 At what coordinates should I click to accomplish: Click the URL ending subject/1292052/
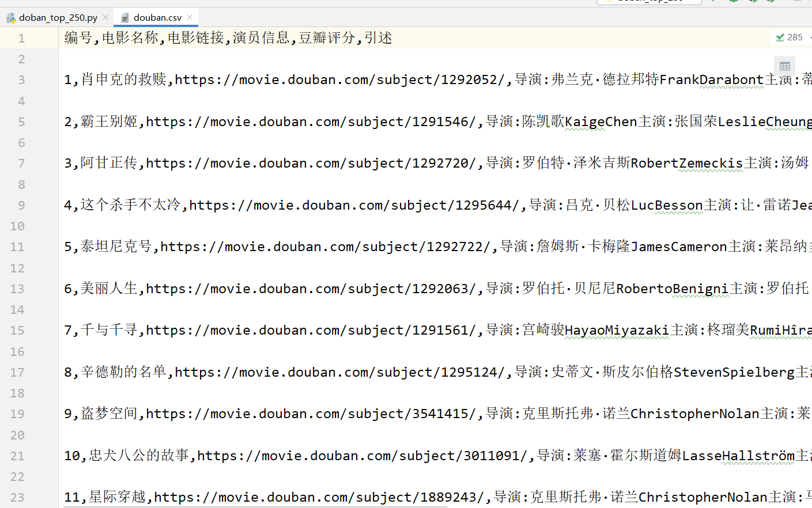click(x=340, y=79)
